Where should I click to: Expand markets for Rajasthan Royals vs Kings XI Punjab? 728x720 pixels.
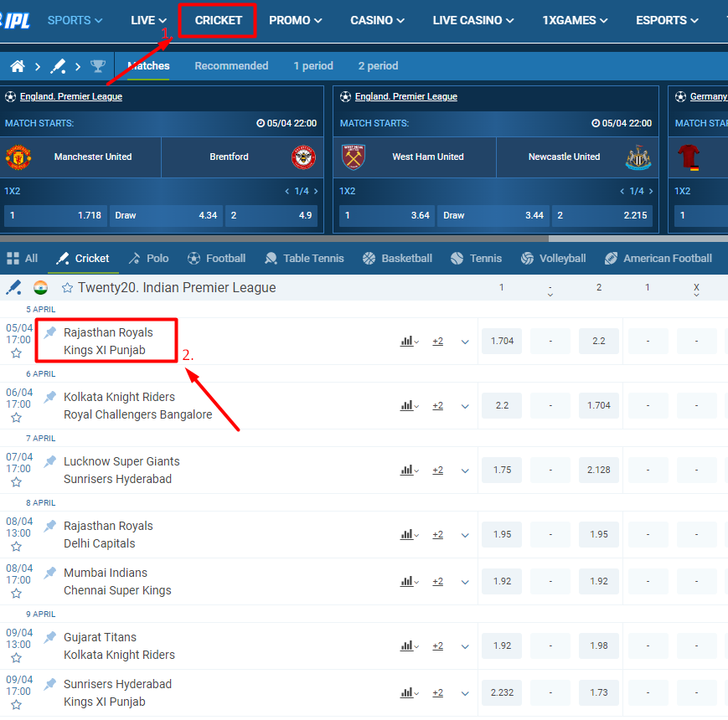click(x=465, y=342)
